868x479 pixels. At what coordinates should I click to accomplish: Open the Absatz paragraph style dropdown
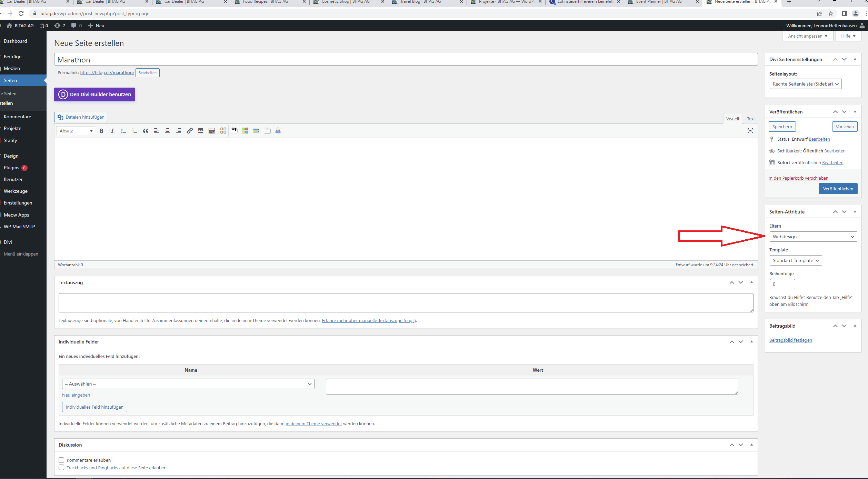pyautogui.click(x=75, y=131)
